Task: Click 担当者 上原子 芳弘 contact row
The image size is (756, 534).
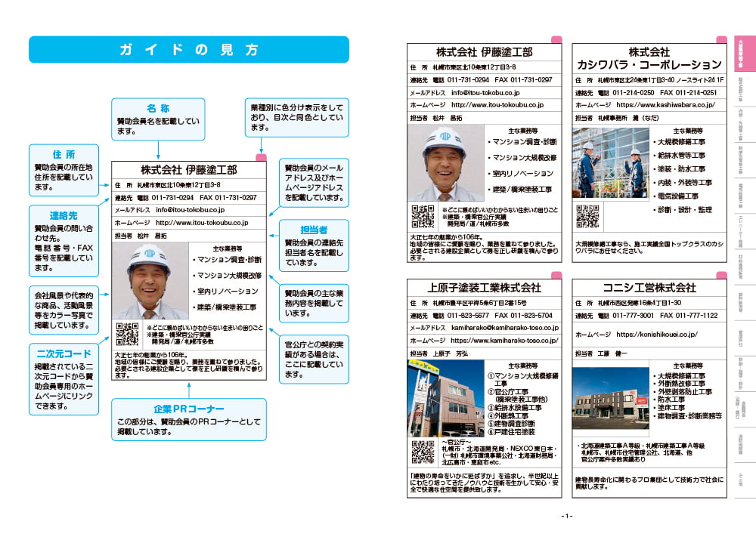Action: 484,353
